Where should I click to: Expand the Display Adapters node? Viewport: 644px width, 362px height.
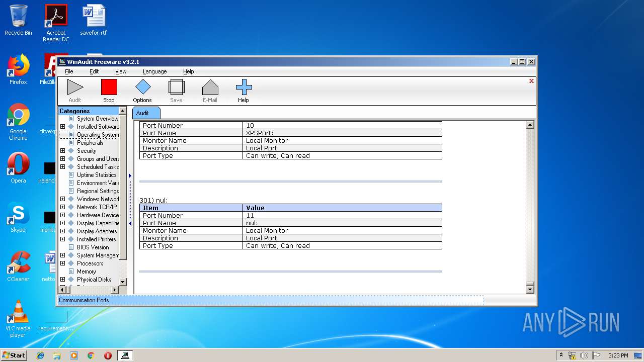[x=62, y=231]
